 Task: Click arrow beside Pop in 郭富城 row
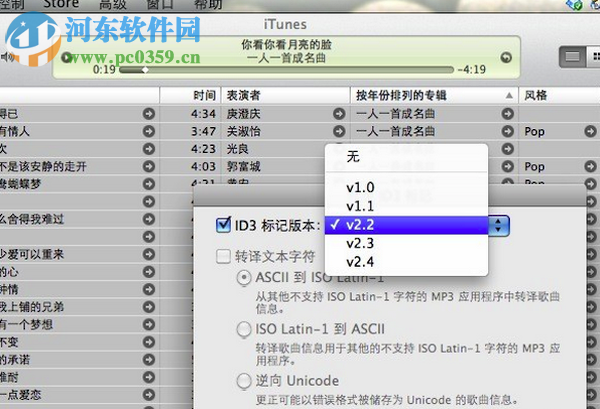[590, 166]
